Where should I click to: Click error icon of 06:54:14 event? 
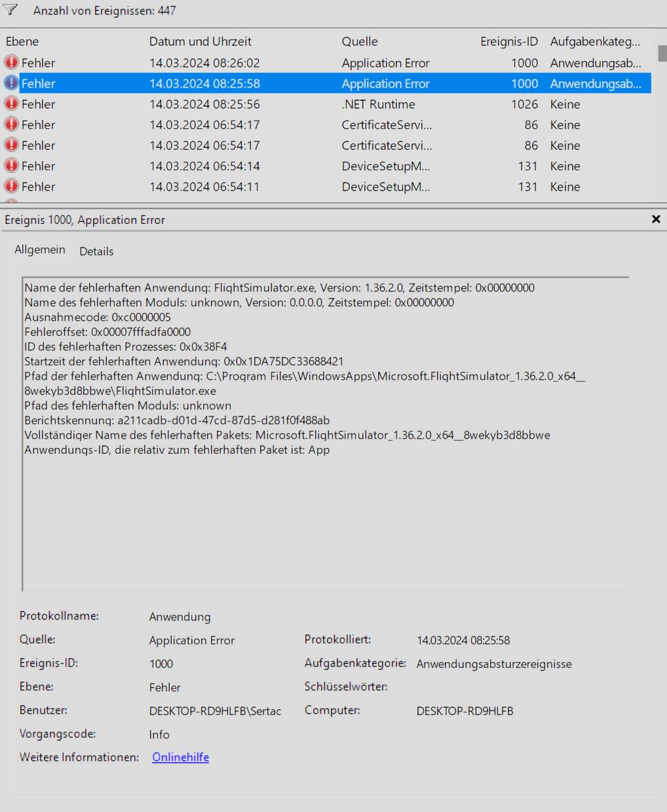[x=11, y=166]
